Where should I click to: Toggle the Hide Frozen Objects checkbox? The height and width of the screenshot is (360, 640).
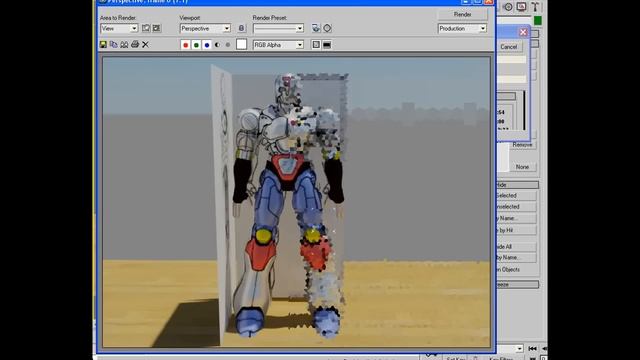509,269
